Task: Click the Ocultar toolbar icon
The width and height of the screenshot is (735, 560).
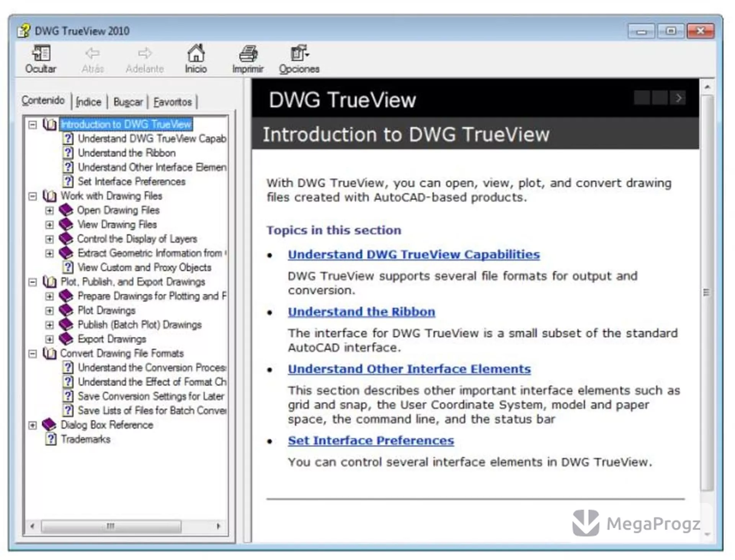Action: [41, 53]
